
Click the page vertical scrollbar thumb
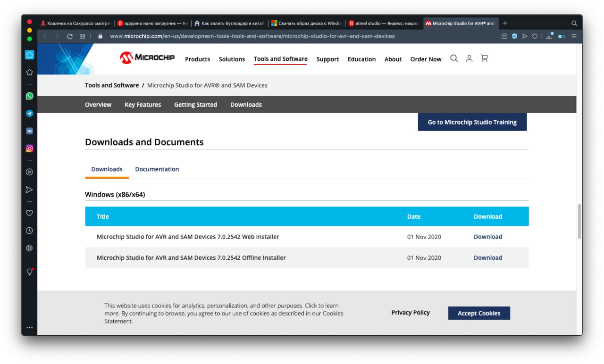(x=579, y=222)
